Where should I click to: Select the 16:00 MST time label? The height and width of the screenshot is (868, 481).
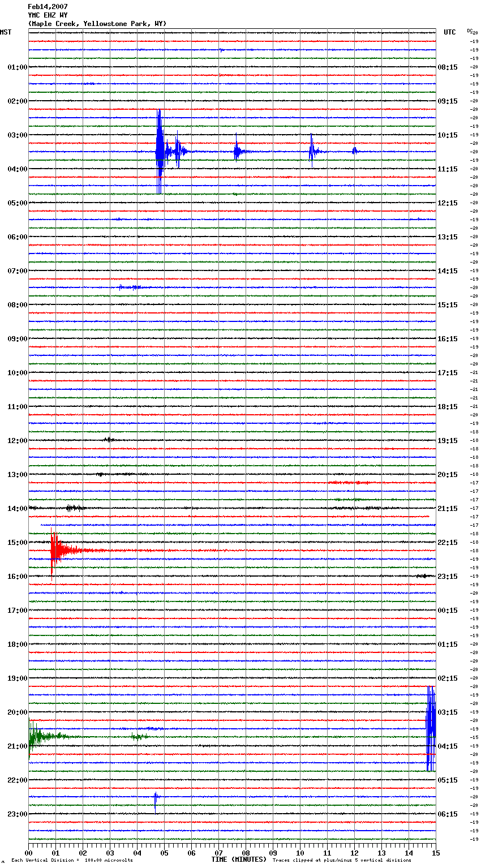point(18,577)
